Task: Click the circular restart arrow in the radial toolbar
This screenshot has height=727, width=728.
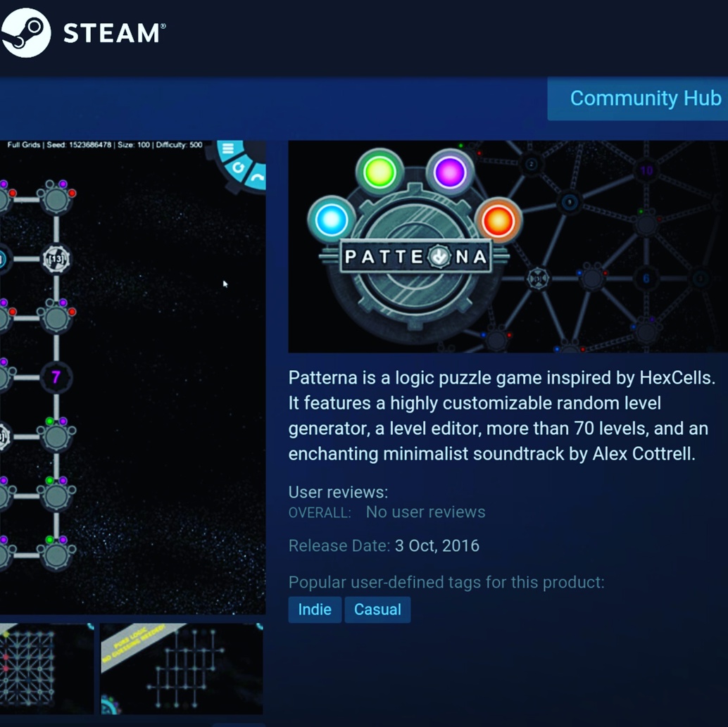Action: tap(239, 167)
